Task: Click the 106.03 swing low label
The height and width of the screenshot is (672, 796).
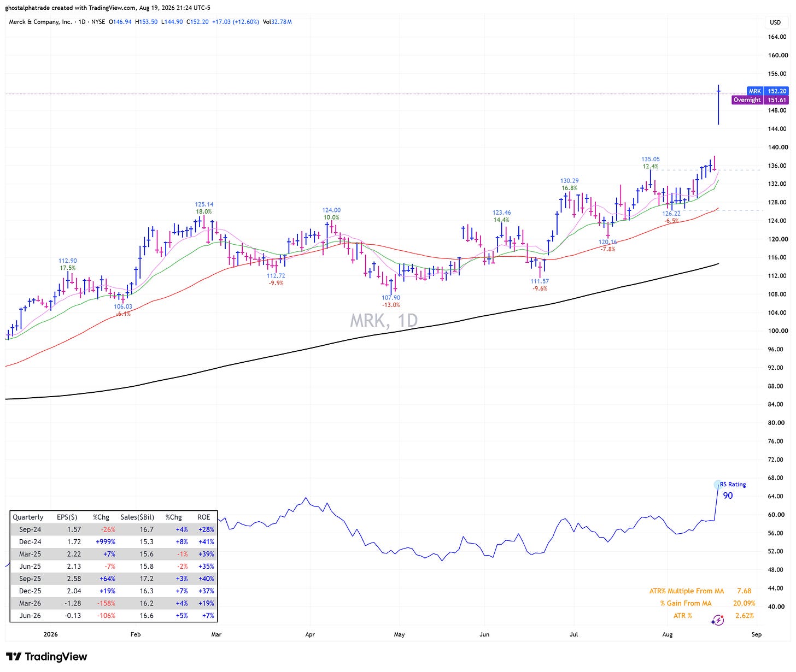Action: click(122, 307)
